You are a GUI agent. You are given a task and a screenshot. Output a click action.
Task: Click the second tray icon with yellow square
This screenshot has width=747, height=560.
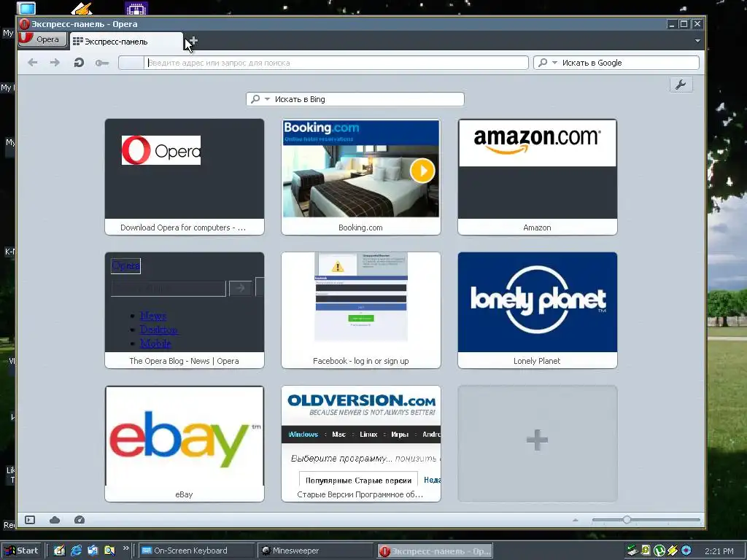coord(646,551)
